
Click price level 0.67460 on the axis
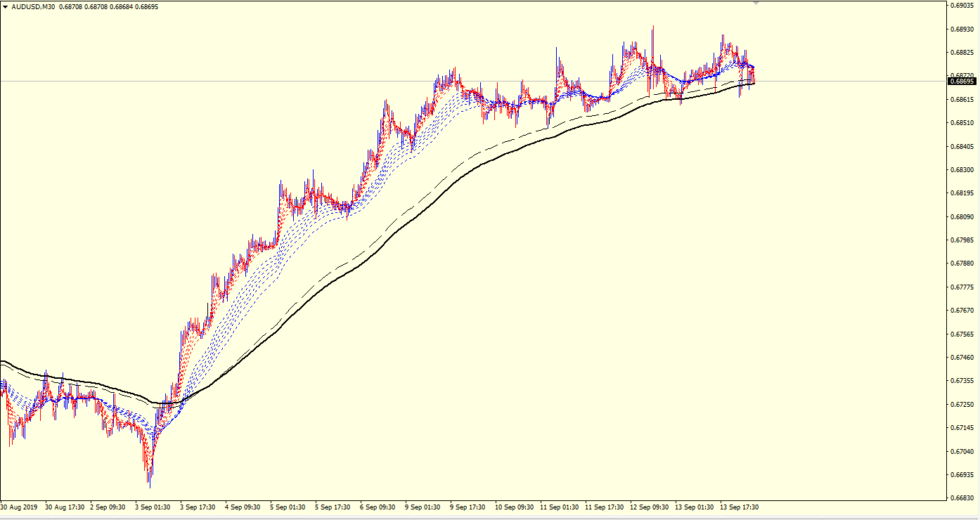coord(962,358)
